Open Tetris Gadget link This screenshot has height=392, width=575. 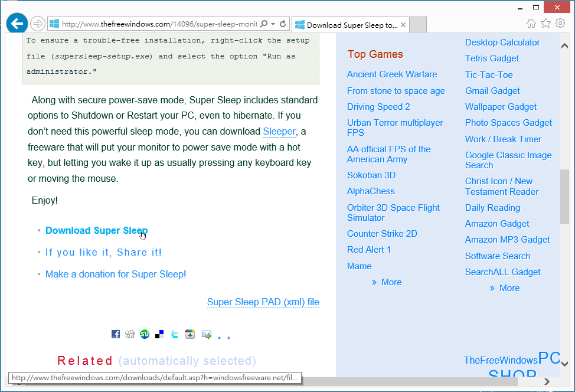point(492,58)
